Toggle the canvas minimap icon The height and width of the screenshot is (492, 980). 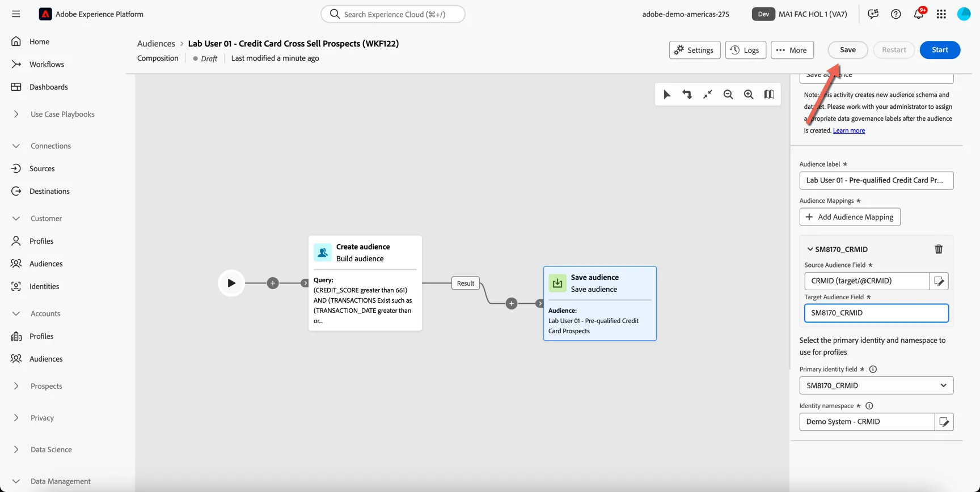[769, 95]
